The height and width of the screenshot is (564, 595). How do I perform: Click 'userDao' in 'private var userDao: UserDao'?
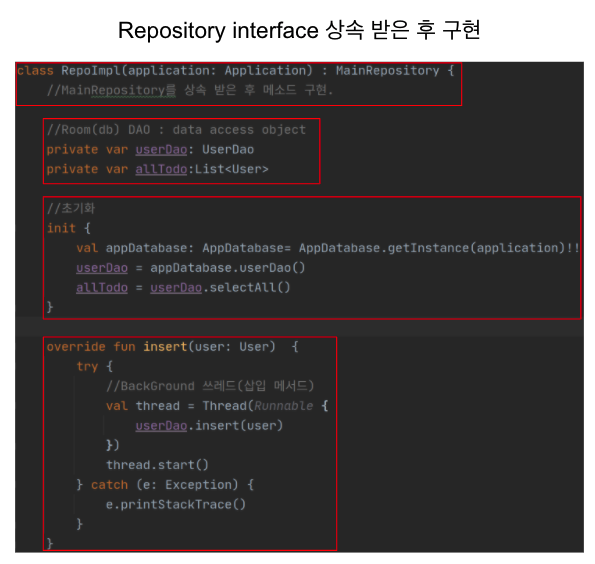tap(161, 150)
